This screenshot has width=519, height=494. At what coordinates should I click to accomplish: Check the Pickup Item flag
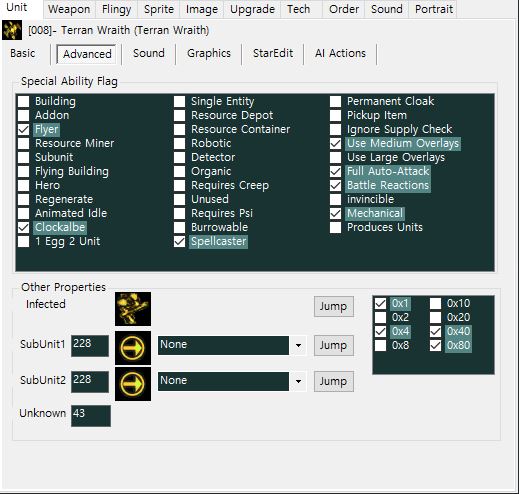(336, 115)
